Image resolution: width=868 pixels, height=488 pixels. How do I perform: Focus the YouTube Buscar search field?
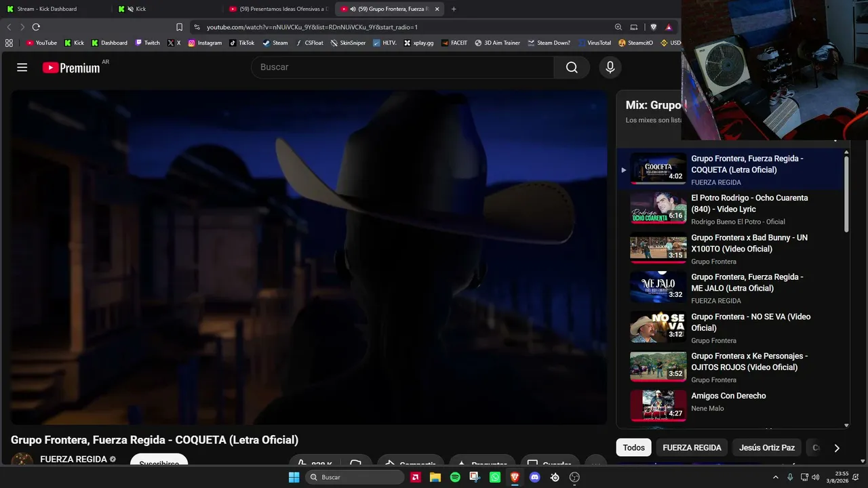point(403,67)
